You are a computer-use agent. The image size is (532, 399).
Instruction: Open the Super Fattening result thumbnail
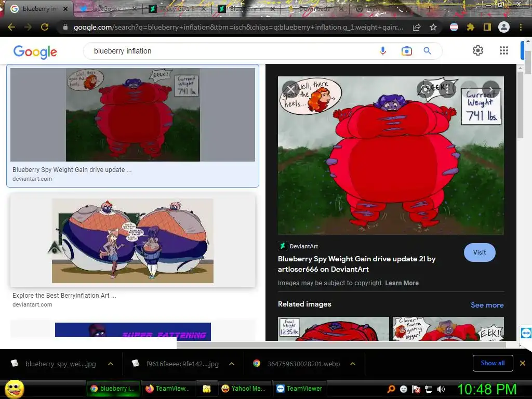pyautogui.click(x=133, y=331)
